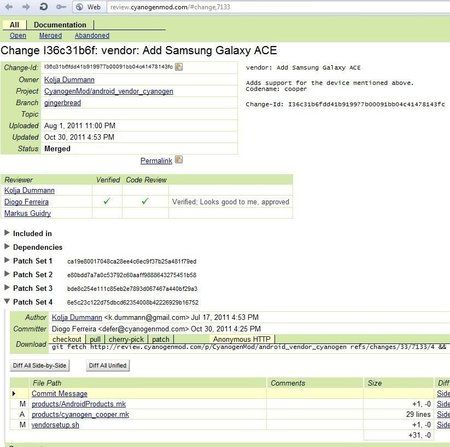Collapse Patch Set 4
The width and height of the screenshot is (450, 447).
tap(7, 301)
